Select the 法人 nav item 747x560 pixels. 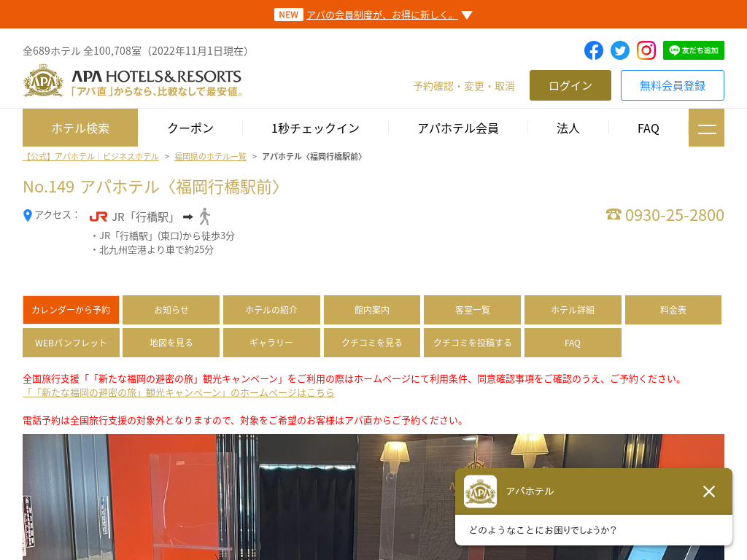pyautogui.click(x=568, y=128)
